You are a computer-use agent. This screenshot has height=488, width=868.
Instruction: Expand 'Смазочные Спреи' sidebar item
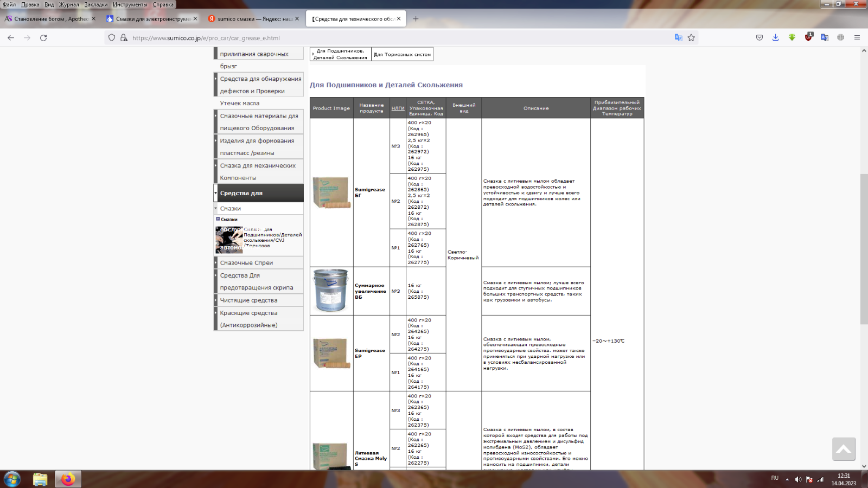tap(259, 263)
